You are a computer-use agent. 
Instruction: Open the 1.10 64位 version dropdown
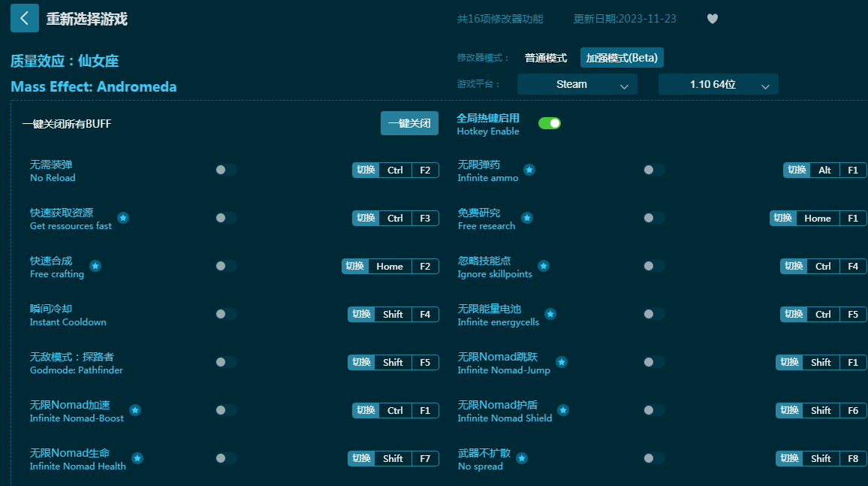coord(718,84)
